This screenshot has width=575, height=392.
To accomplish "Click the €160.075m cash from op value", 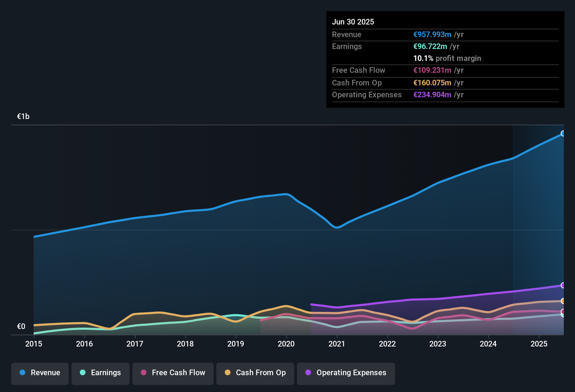I will 432,83.
